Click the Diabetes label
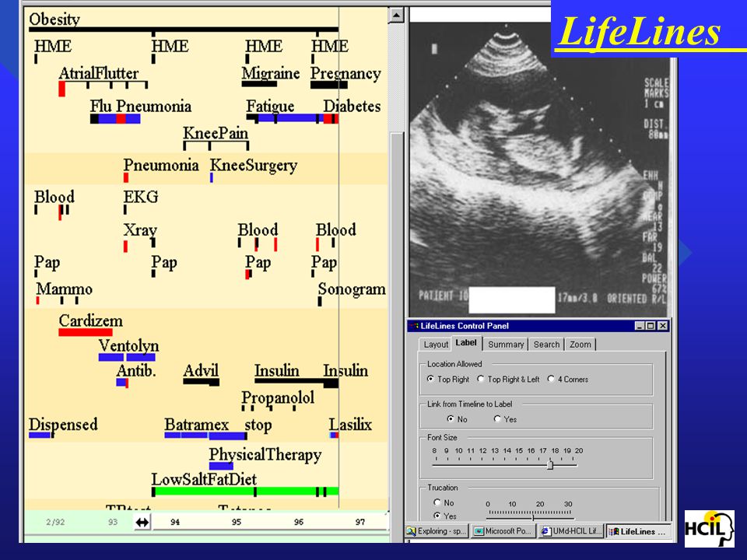The height and width of the screenshot is (560, 747). tap(352, 107)
